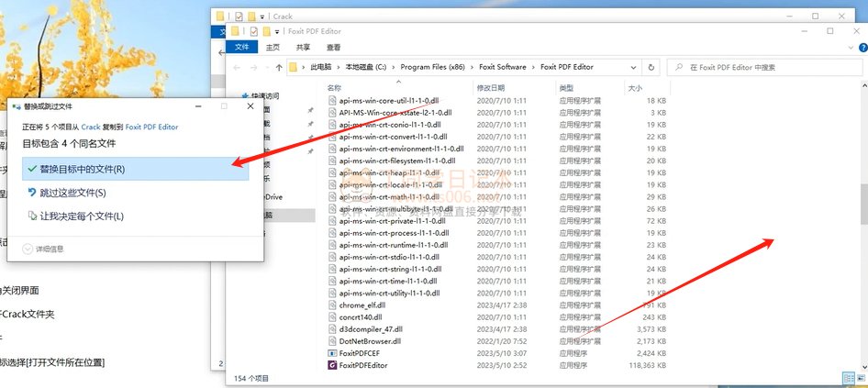Image resolution: width=868 pixels, height=388 pixels.
Task: Click the api-ms-win-crt-stdio-l1-1-0.dll file icon
Action: coord(332,257)
